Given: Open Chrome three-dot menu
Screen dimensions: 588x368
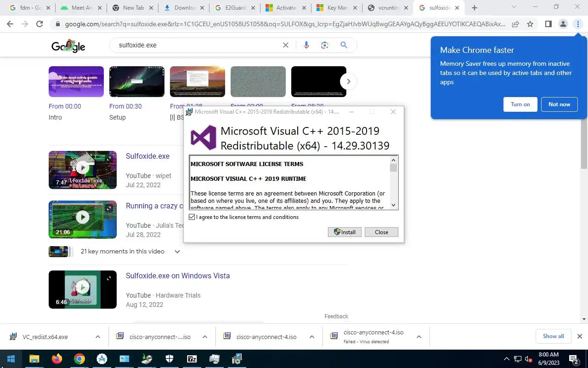Looking at the screenshot, I should coord(578,24).
